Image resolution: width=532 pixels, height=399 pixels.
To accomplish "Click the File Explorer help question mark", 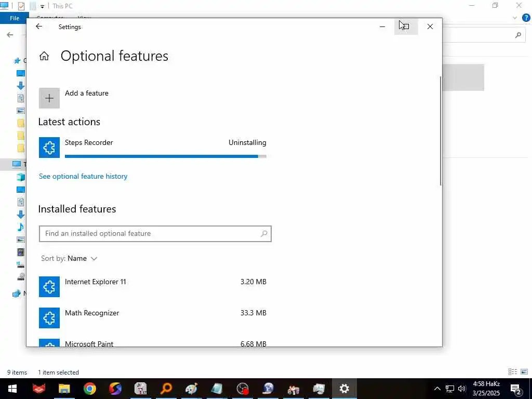I will (526, 18).
